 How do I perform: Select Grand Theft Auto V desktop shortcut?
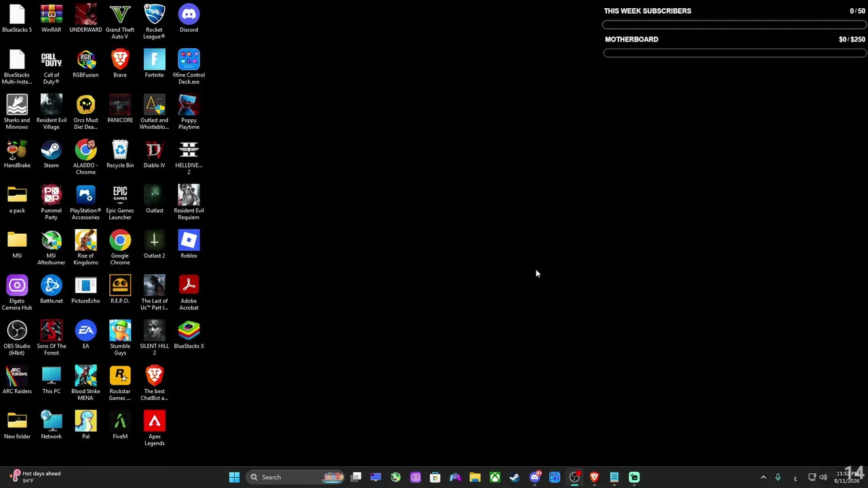120,22
